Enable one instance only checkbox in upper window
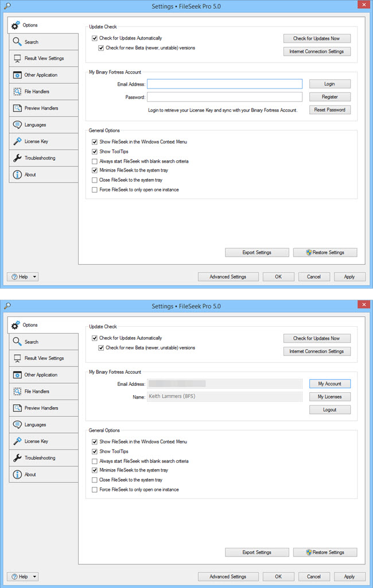This screenshot has width=373, height=588. tap(95, 189)
